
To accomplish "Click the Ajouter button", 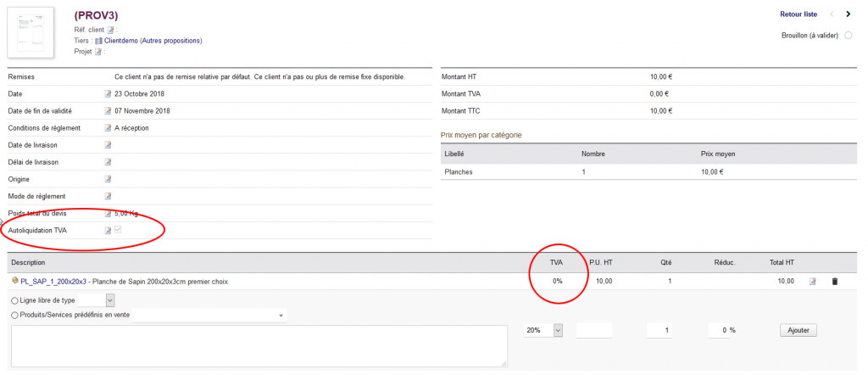I will pos(798,330).
